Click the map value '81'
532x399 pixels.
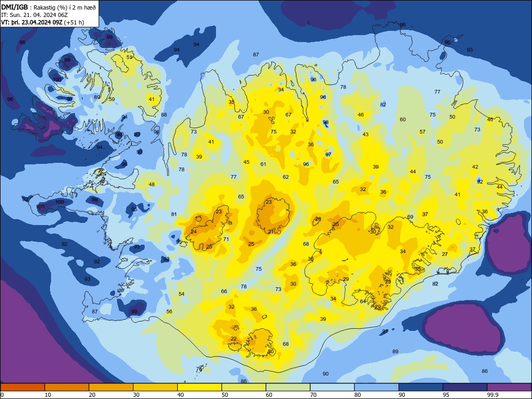[174, 214]
